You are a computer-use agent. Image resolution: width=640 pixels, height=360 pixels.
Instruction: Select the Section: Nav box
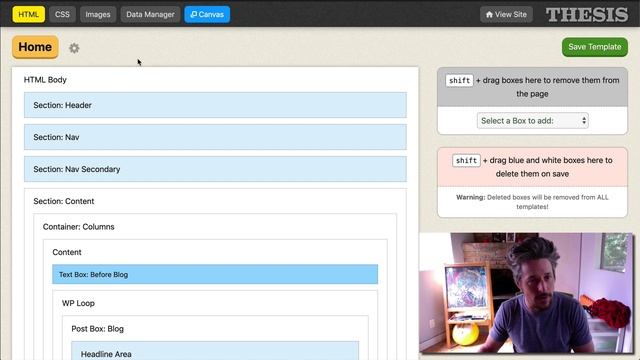215,137
